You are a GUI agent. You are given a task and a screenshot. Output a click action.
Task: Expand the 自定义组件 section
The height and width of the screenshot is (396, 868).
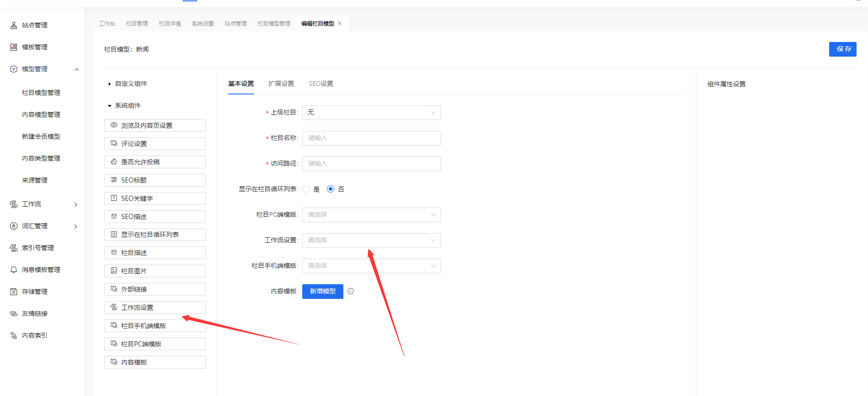click(x=110, y=84)
